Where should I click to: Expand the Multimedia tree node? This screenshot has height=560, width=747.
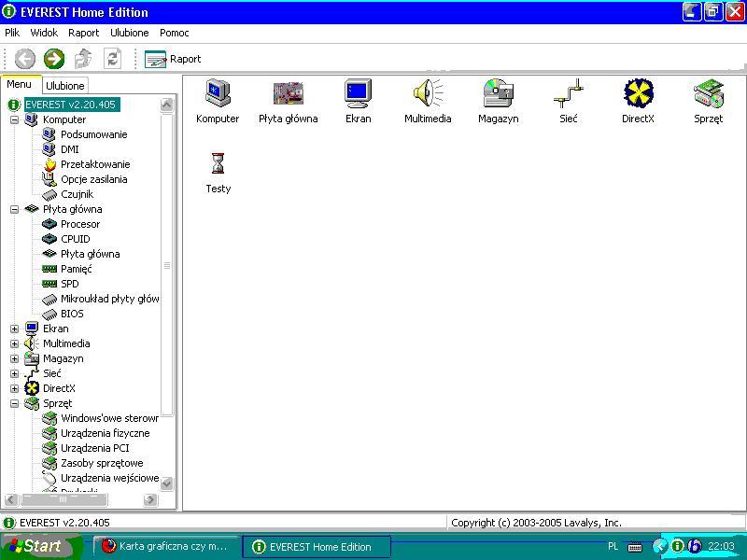pos(14,343)
